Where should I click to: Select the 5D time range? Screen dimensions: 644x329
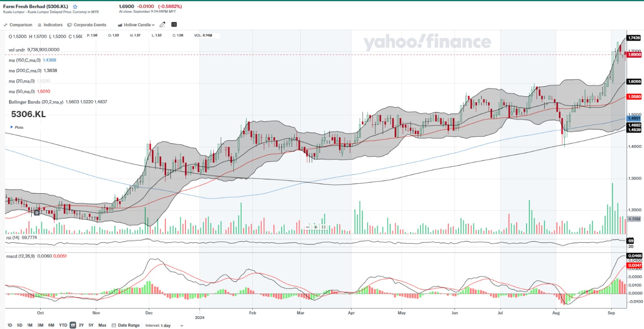[20, 325]
